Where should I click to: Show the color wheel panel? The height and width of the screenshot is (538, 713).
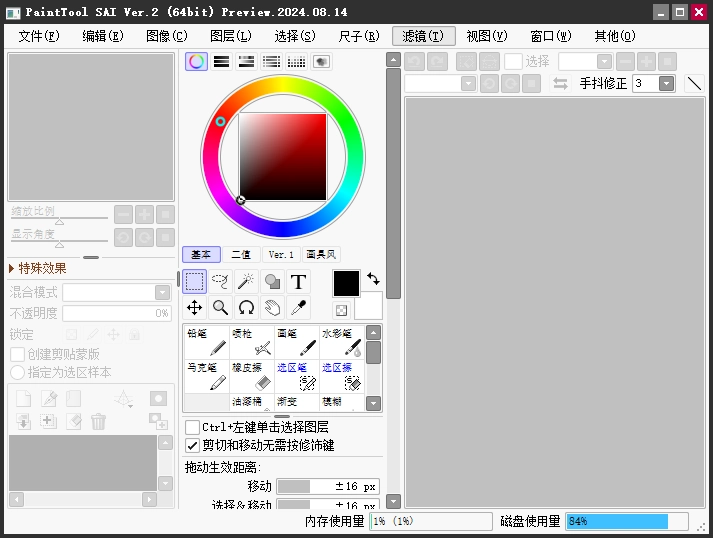pyautogui.click(x=196, y=61)
